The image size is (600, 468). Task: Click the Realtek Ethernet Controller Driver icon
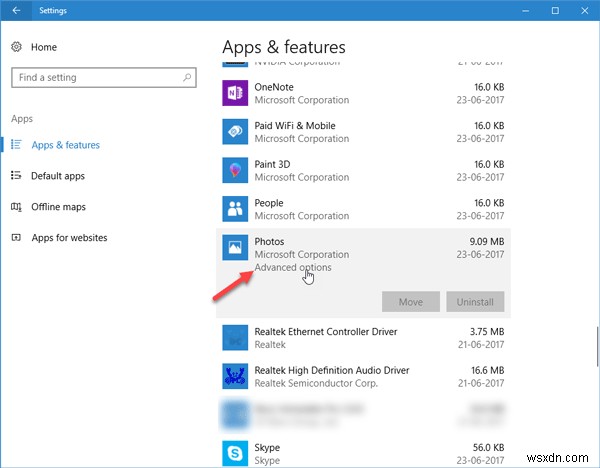(235, 338)
